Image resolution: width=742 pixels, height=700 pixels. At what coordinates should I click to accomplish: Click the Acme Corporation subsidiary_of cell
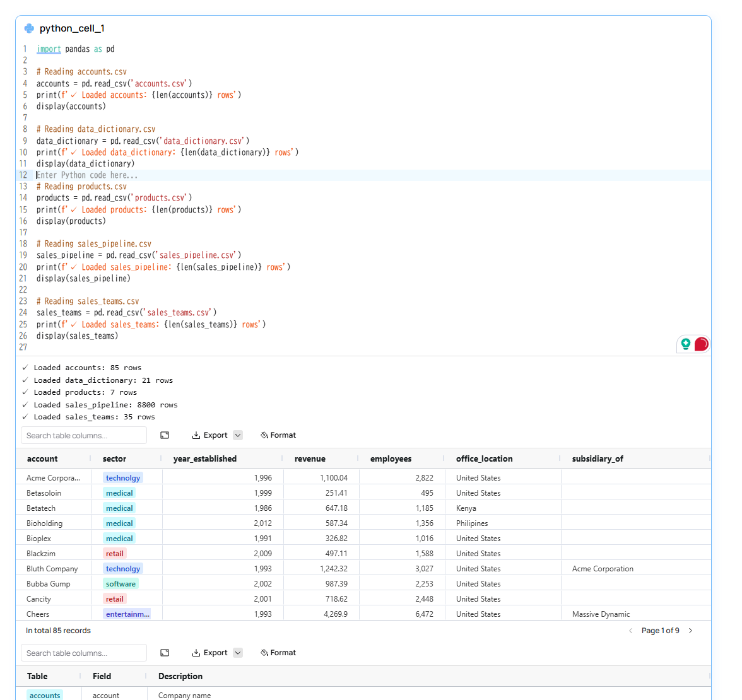(603, 569)
